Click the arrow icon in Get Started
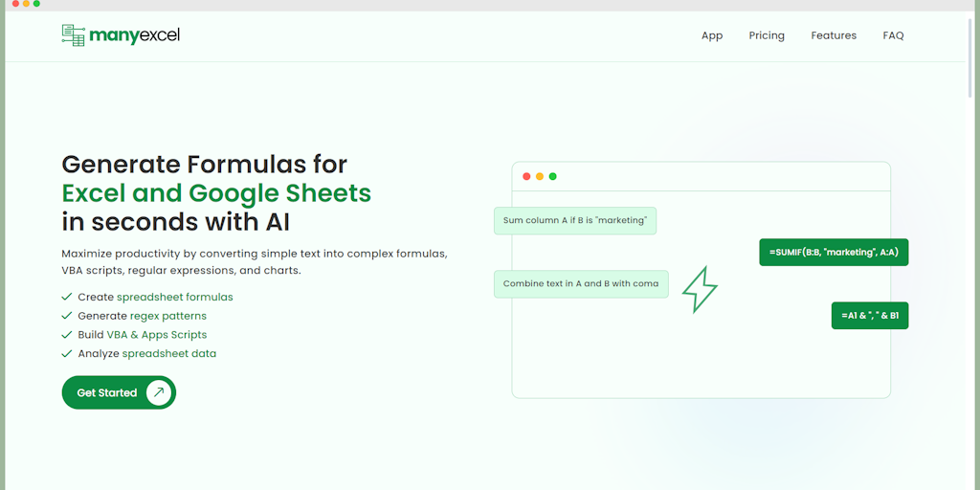The height and width of the screenshot is (490, 980). (x=159, y=392)
